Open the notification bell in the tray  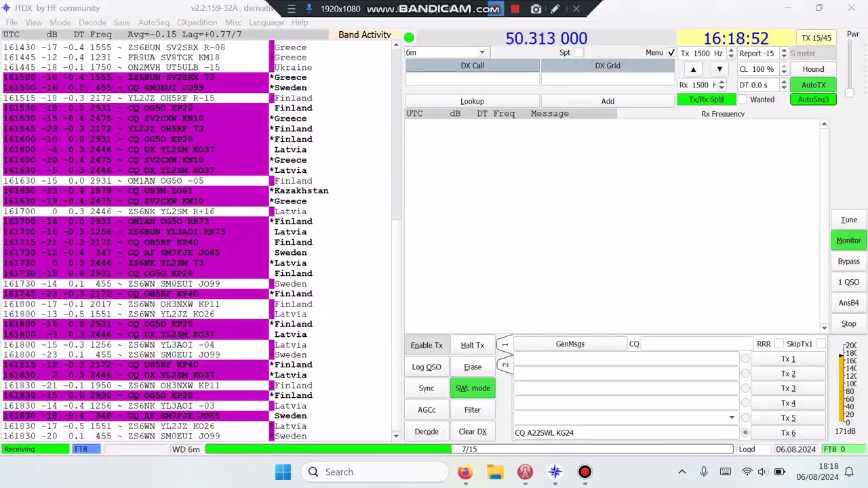click(849, 472)
